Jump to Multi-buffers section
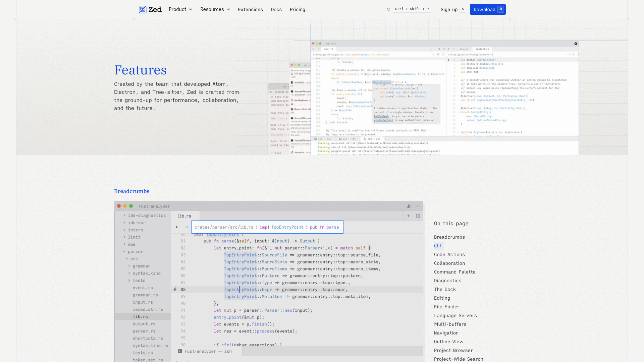The image size is (644, 362). (450, 324)
